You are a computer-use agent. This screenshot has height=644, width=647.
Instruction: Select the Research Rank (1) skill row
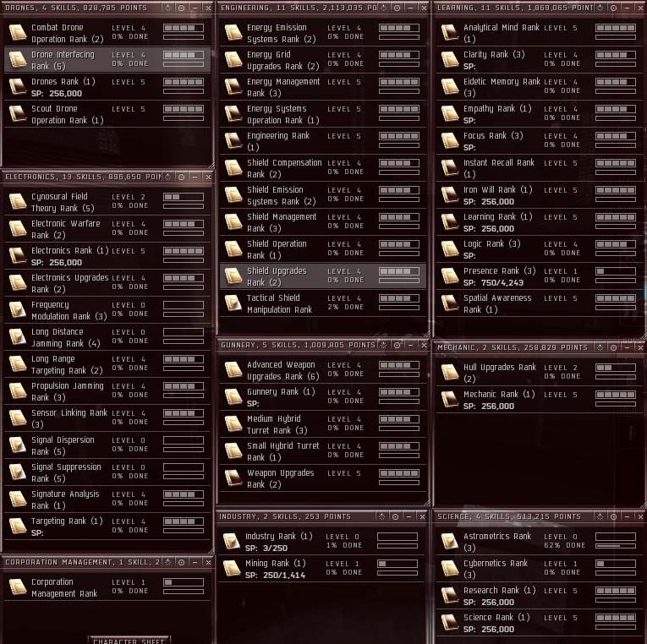click(x=540, y=596)
